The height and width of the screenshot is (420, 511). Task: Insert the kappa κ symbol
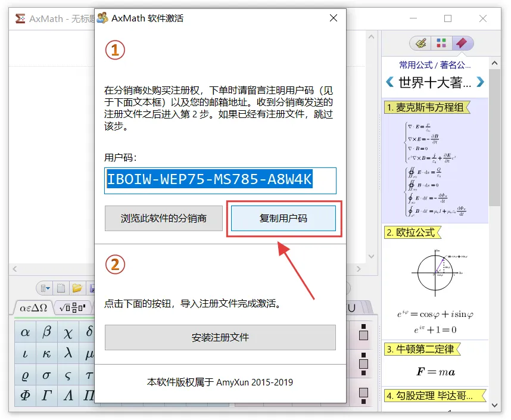pyautogui.click(x=46, y=353)
